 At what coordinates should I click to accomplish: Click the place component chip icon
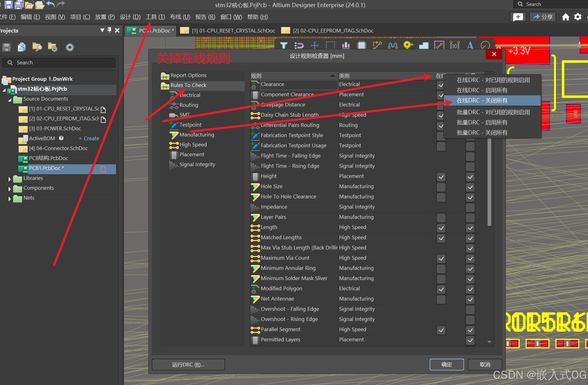click(x=361, y=45)
